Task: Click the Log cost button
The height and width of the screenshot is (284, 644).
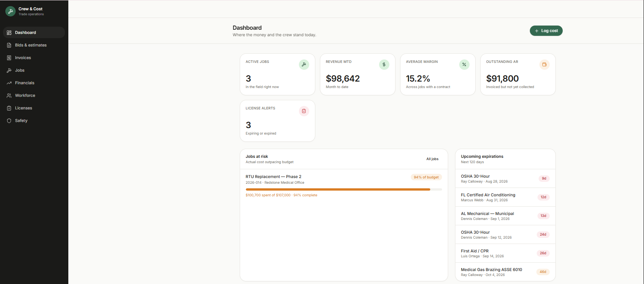Action: tap(546, 31)
